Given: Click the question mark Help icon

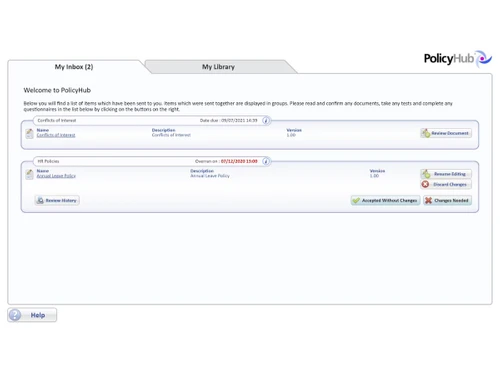Looking at the screenshot, I should point(15,315).
